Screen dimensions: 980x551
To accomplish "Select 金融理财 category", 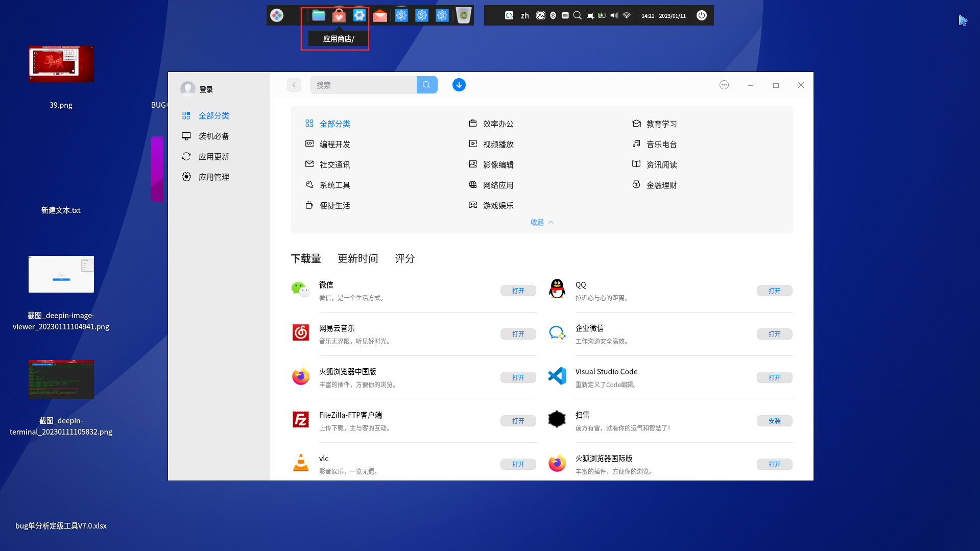I will 655,185.
